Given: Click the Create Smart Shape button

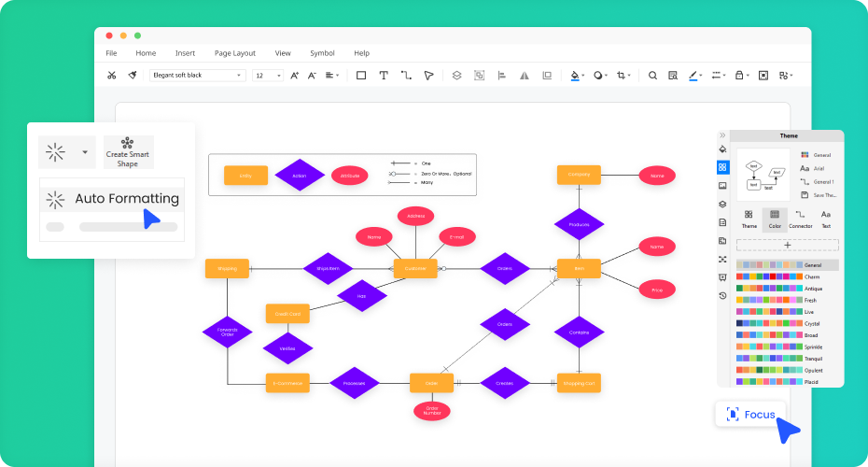Looking at the screenshot, I should pos(128,151).
